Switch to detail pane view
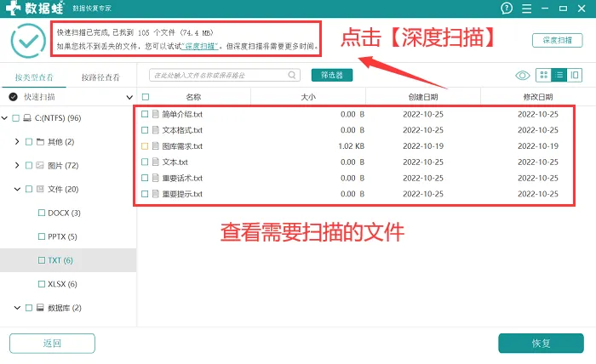The width and height of the screenshot is (596, 364). (x=575, y=75)
